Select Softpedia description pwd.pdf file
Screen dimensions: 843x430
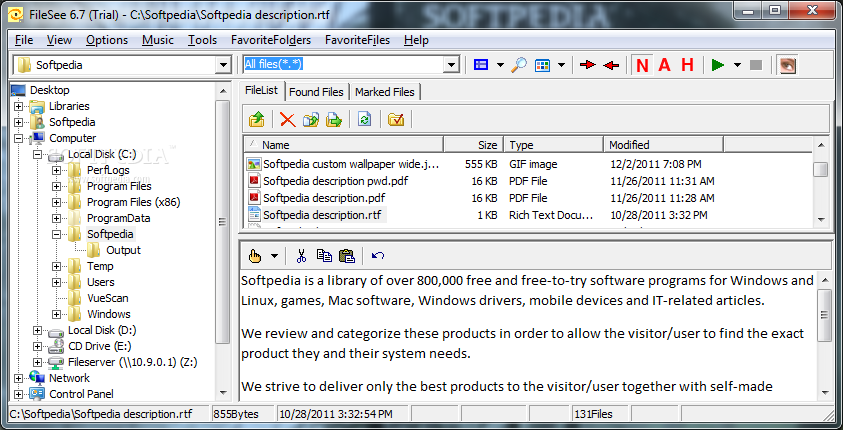coord(335,181)
